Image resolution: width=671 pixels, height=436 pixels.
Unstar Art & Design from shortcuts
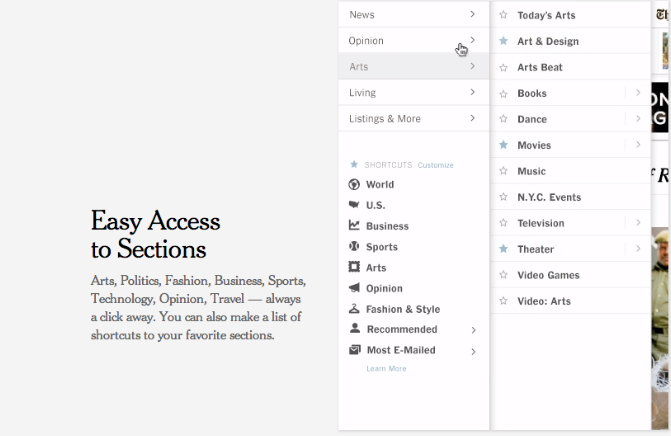click(x=504, y=41)
